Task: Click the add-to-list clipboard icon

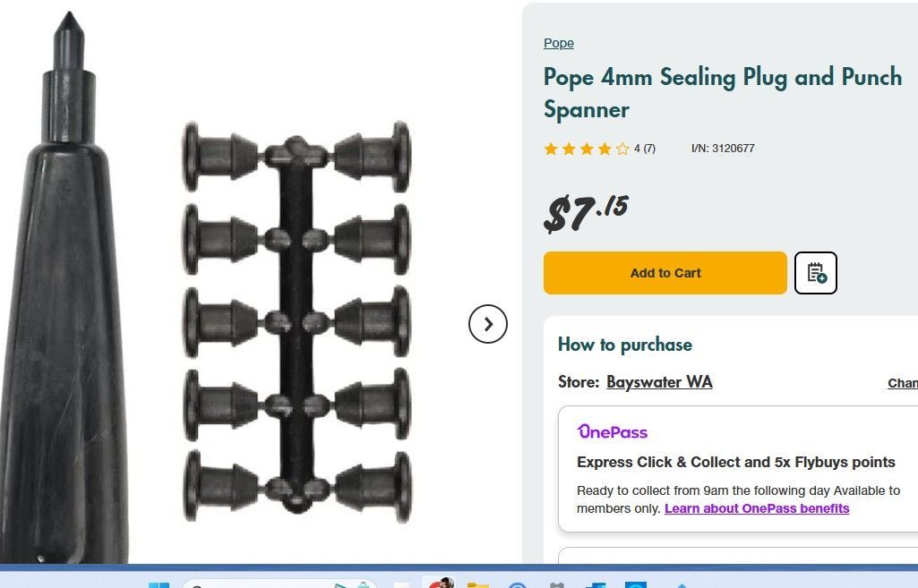Action: 816,273
